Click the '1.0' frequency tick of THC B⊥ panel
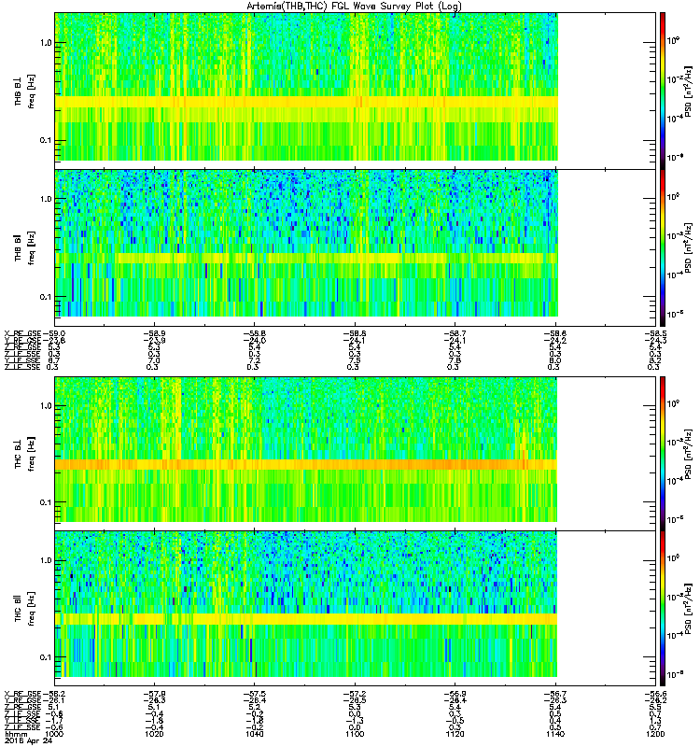700x747 pixels. click(x=46, y=405)
